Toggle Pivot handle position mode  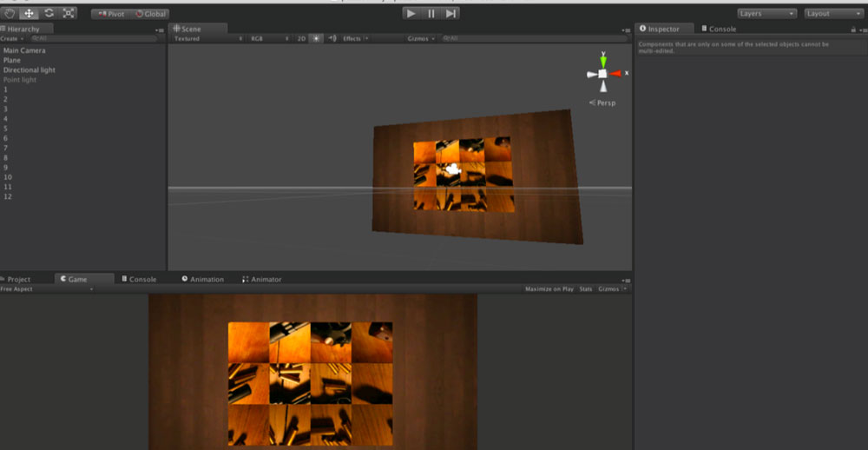pos(110,14)
